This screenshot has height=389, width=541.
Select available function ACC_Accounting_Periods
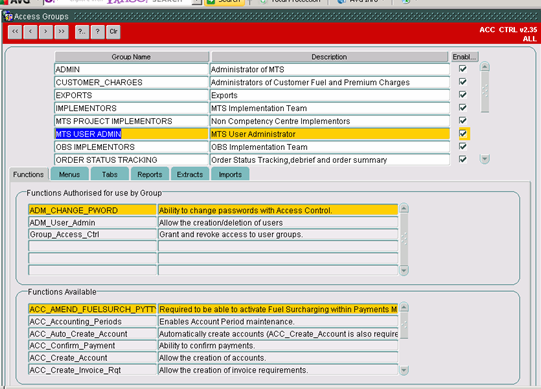(x=92, y=321)
